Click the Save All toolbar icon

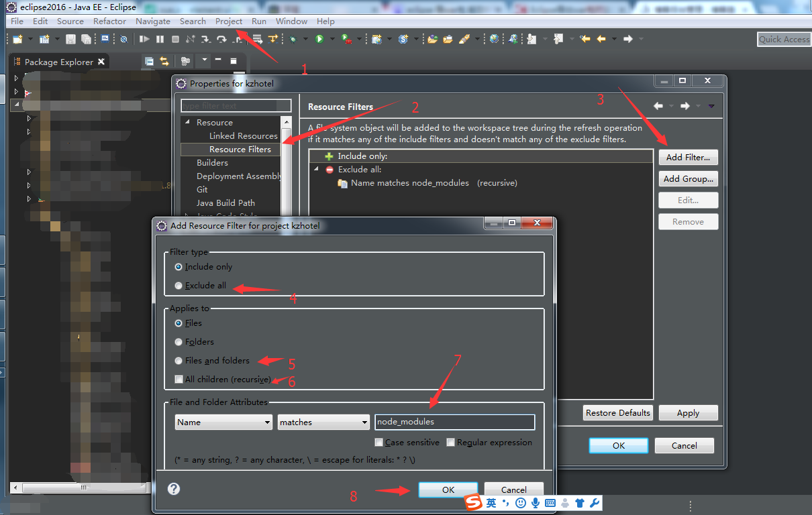tap(86, 39)
